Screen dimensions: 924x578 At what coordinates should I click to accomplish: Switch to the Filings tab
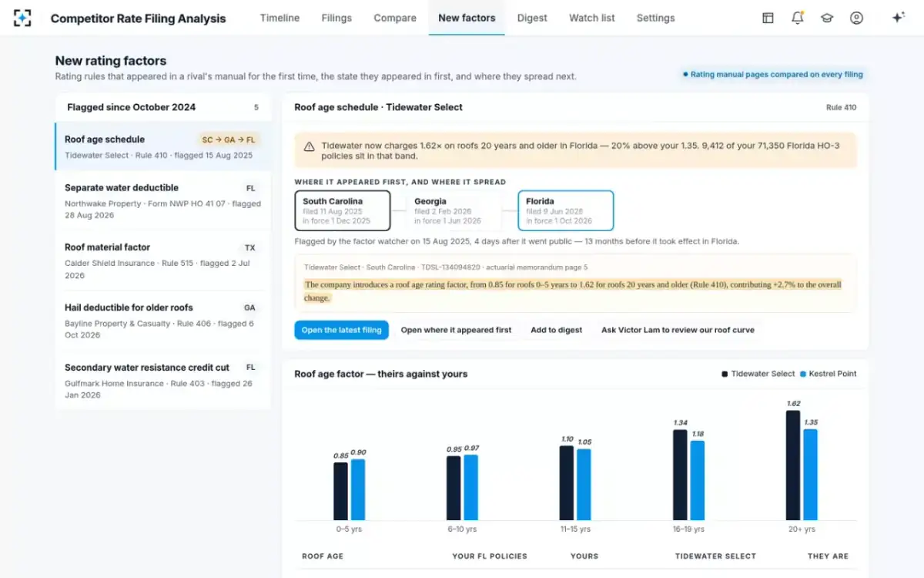click(336, 18)
